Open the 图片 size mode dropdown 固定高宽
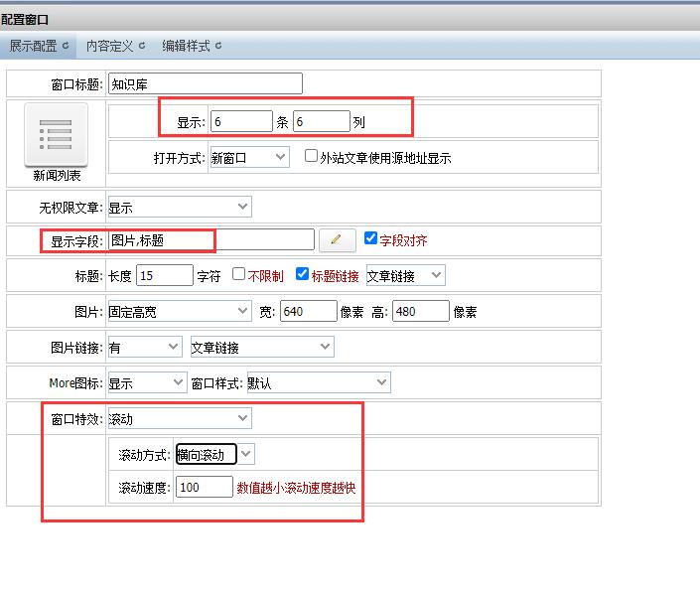Viewport: 700px width, 592px height. (x=179, y=312)
